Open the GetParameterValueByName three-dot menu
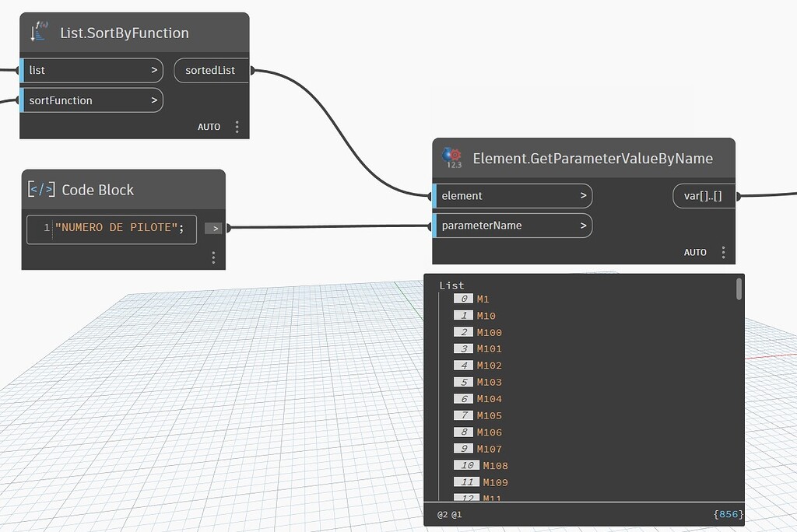The image size is (797, 532). click(x=723, y=252)
